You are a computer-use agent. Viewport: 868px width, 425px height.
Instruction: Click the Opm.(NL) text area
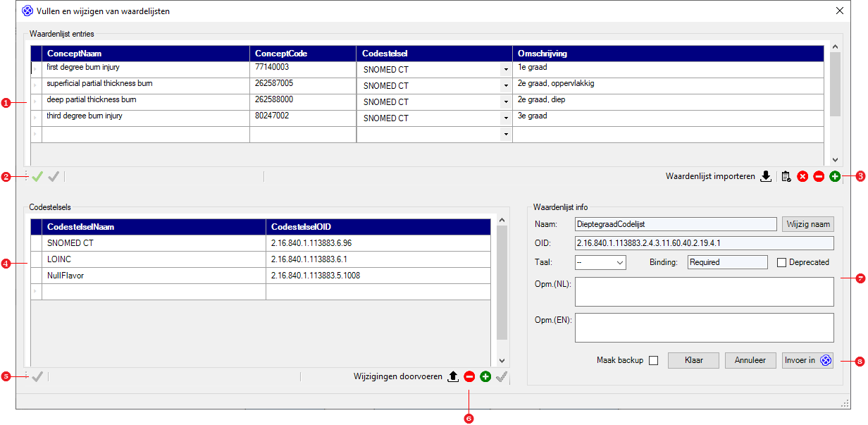point(704,291)
